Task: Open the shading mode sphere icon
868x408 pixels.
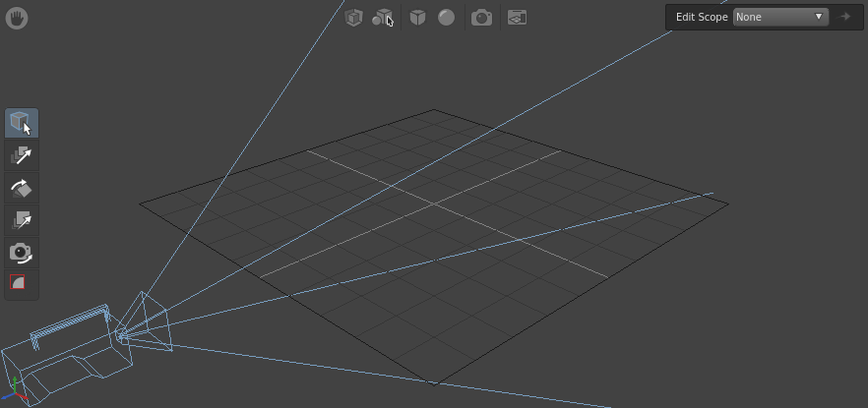Action: pyautogui.click(x=446, y=18)
